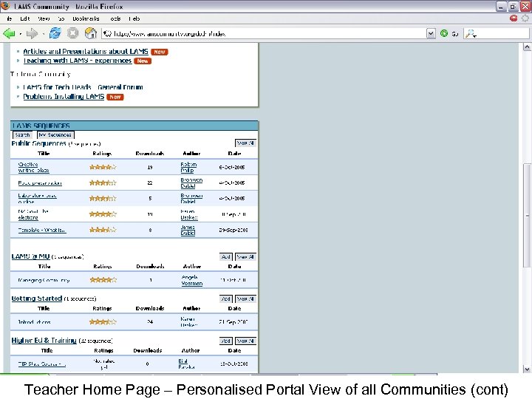The image size is (532, 399).
Task: Open 'Articles and Presentations about LAMS' link
Action: (x=86, y=52)
